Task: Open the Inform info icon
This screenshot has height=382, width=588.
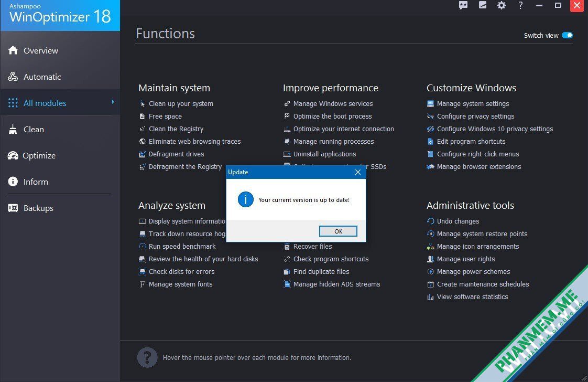Action: 13,182
